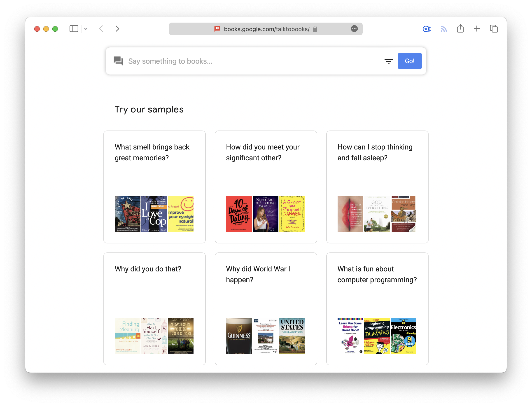Click the blue star extension icon
This screenshot has height=406, width=532.
click(x=427, y=29)
